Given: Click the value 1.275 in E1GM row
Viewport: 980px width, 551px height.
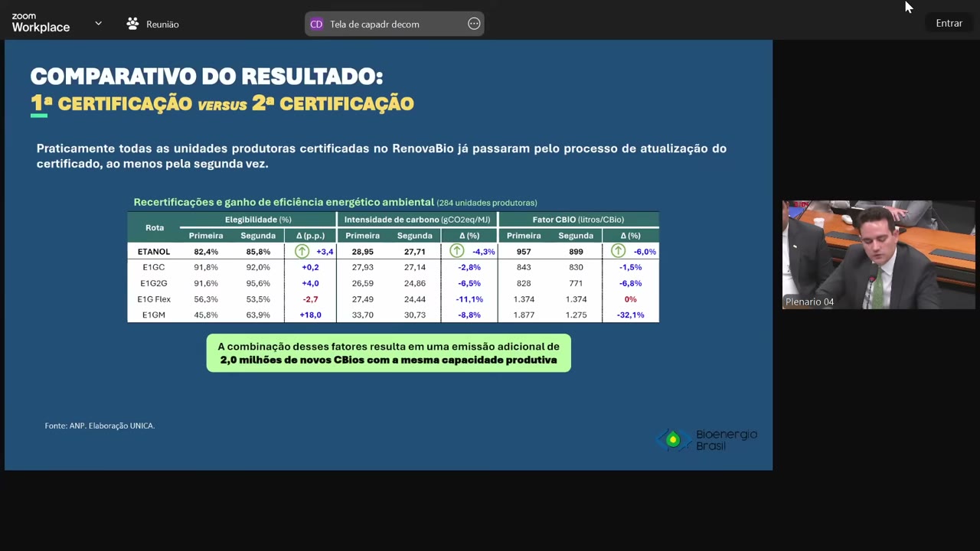Looking at the screenshot, I should point(576,315).
